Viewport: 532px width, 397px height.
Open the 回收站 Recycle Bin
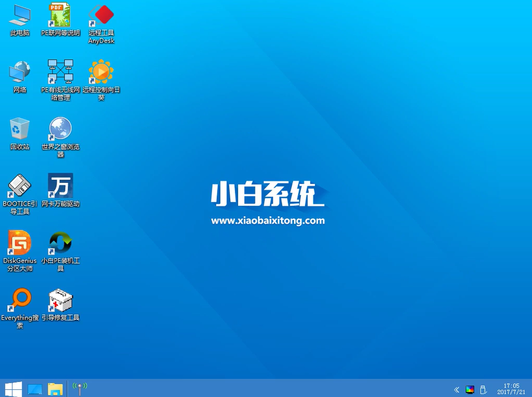(x=19, y=129)
